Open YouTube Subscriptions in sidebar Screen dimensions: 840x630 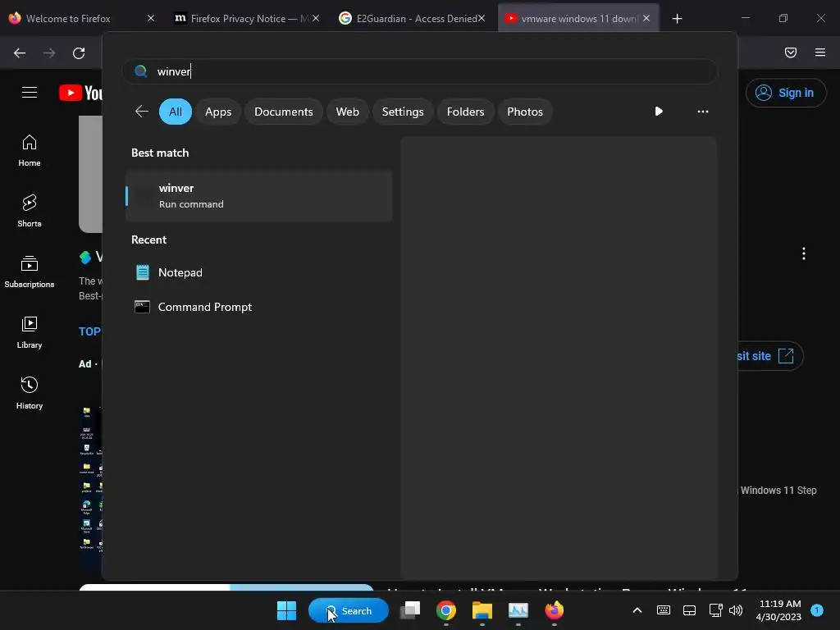tap(30, 272)
